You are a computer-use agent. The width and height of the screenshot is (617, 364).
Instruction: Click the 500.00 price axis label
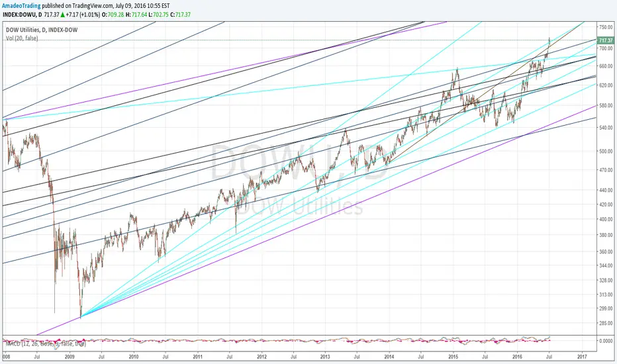click(606, 151)
